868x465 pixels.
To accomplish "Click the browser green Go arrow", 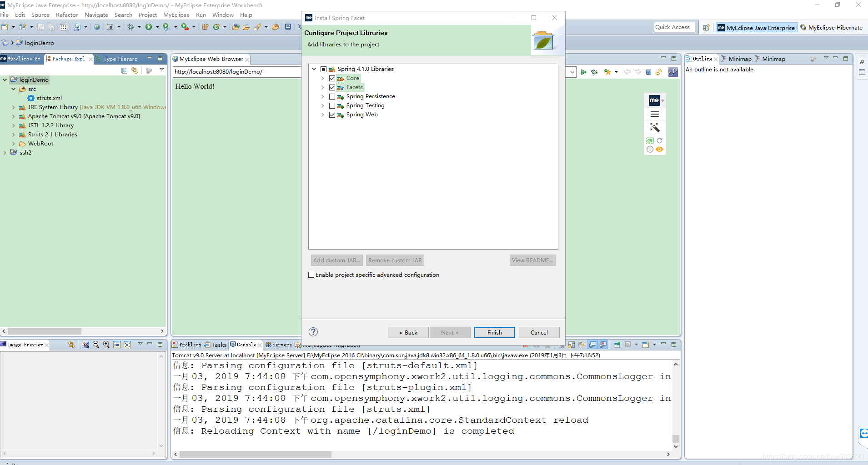I will [583, 72].
